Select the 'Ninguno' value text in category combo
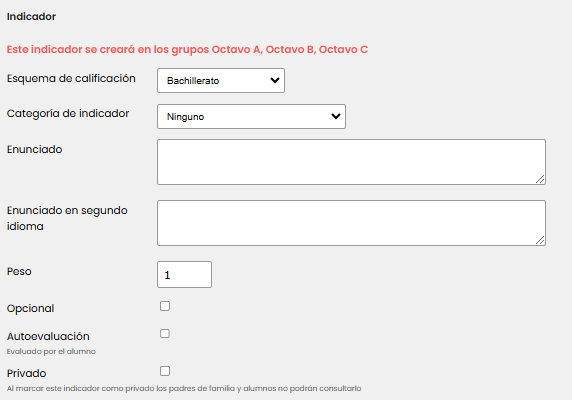 click(x=185, y=117)
